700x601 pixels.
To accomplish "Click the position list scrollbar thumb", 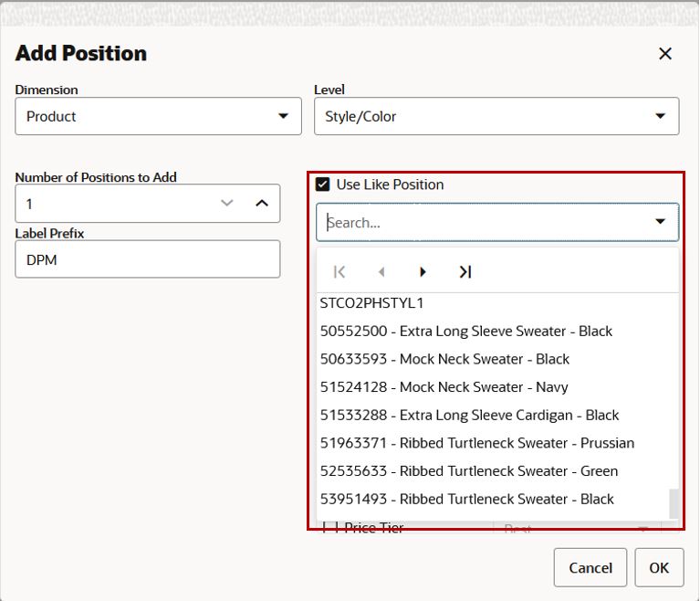I will point(674,503).
